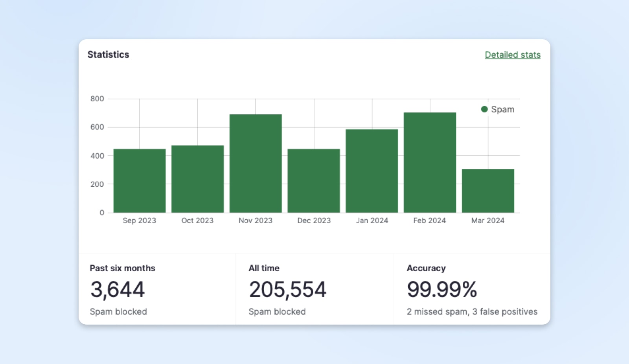Select the Dec 2023 spam bar

click(314, 181)
